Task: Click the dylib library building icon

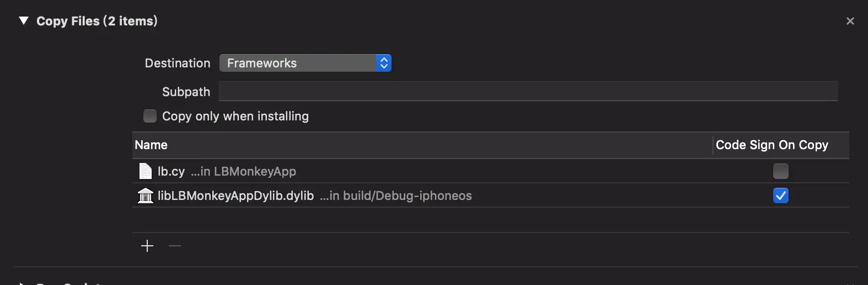Action: pos(146,196)
